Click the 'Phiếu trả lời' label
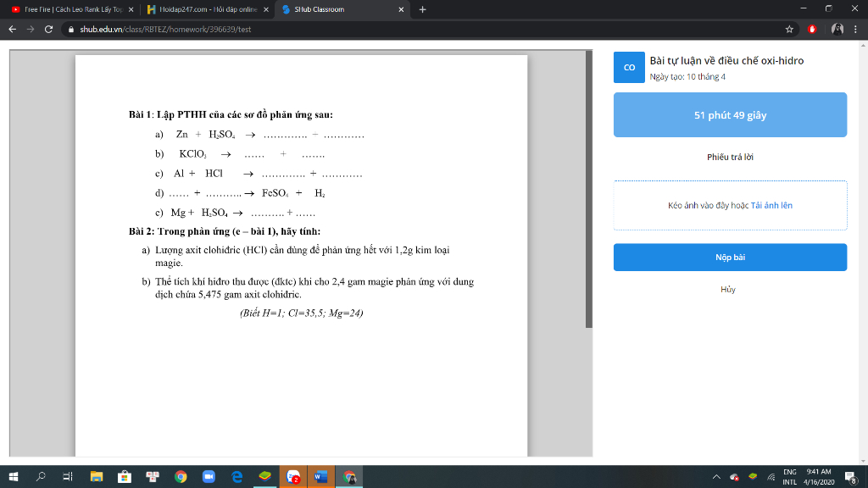868x488 pixels. pos(730,157)
